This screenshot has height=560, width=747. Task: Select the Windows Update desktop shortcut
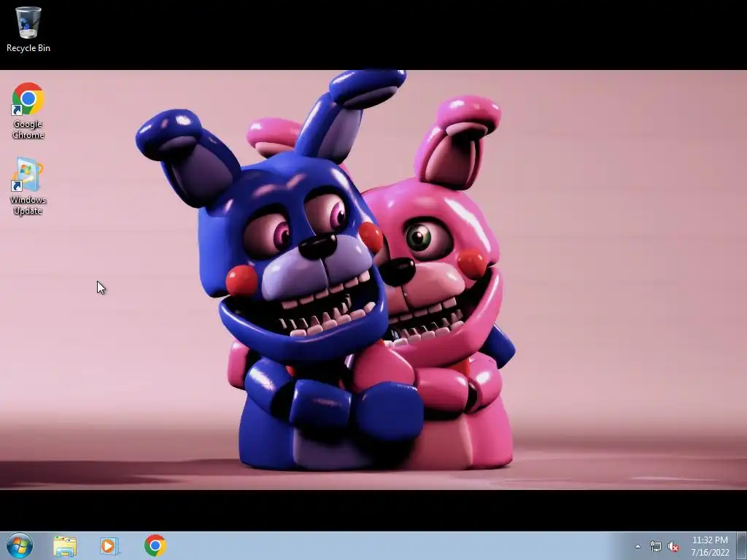tap(28, 186)
